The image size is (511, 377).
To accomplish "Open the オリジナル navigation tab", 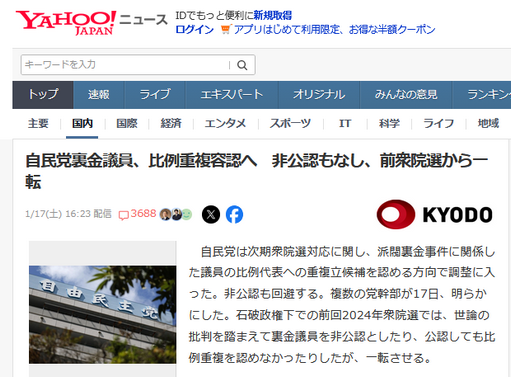I will coord(319,95).
